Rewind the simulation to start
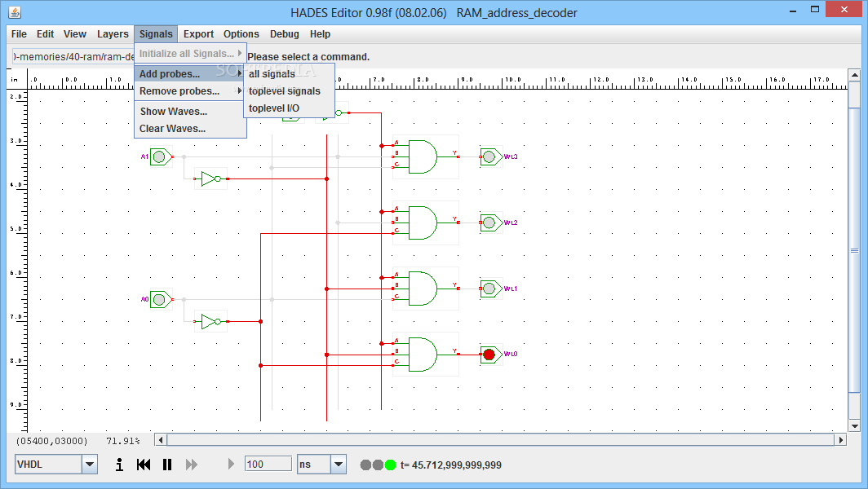The height and width of the screenshot is (489, 868). point(144,465)
